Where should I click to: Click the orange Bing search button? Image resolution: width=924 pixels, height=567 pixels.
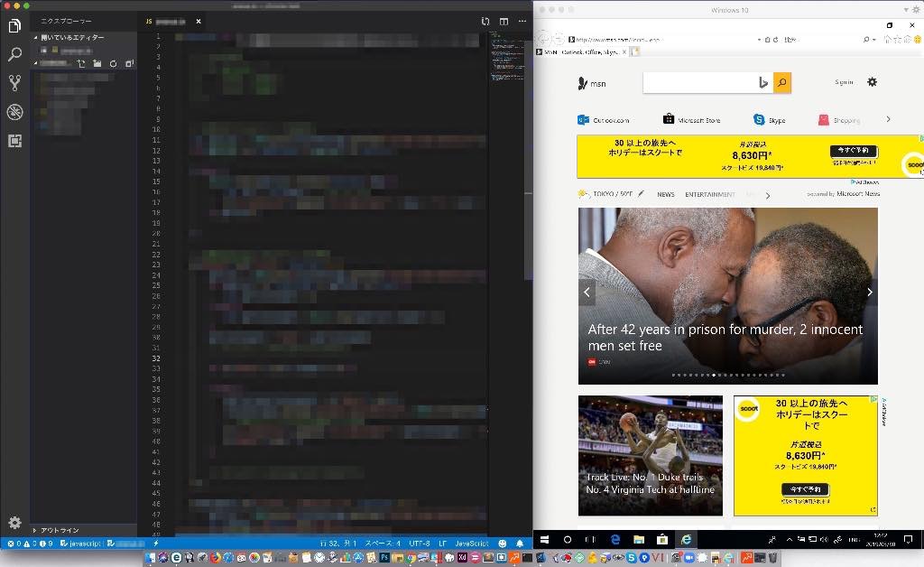click(x=782, y=82)
